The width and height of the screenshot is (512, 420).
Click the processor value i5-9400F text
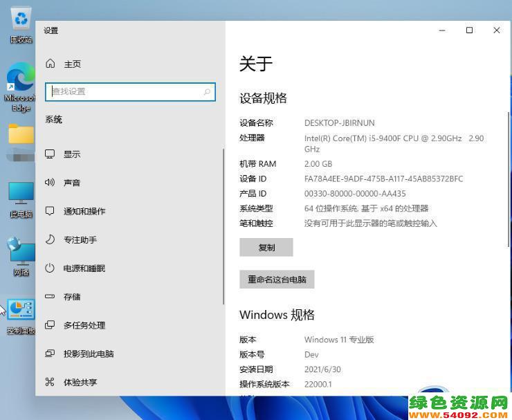click(394, 144)
